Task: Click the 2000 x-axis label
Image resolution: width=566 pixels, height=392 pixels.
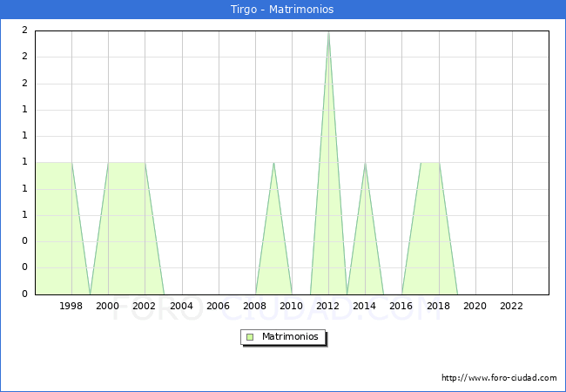Action: [x=108, y=306]
